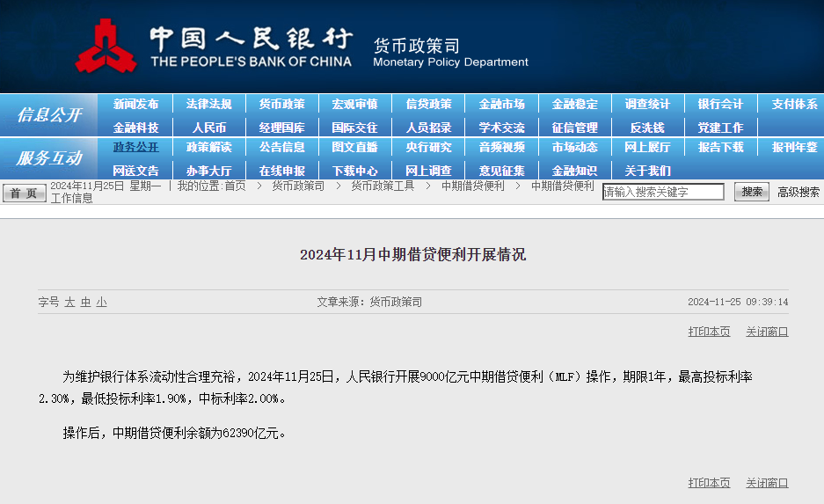Open 意见征集 page

click(x=502, y=171)
